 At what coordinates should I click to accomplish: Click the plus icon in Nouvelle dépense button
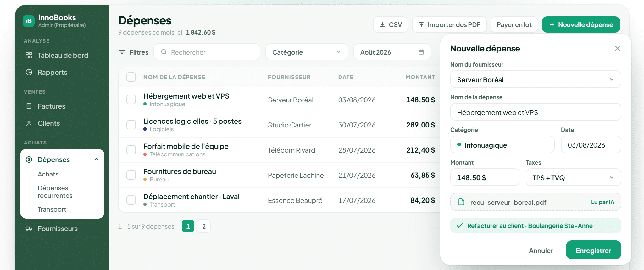(552, 24)
